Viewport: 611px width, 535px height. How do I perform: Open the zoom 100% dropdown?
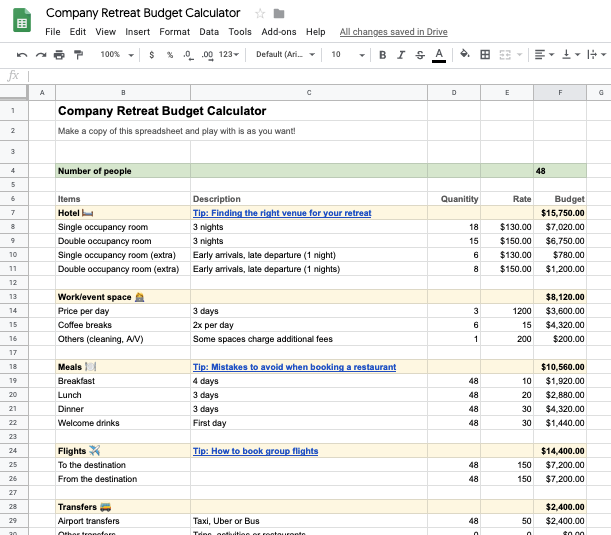pyautogui.click(x=117, y=55)
